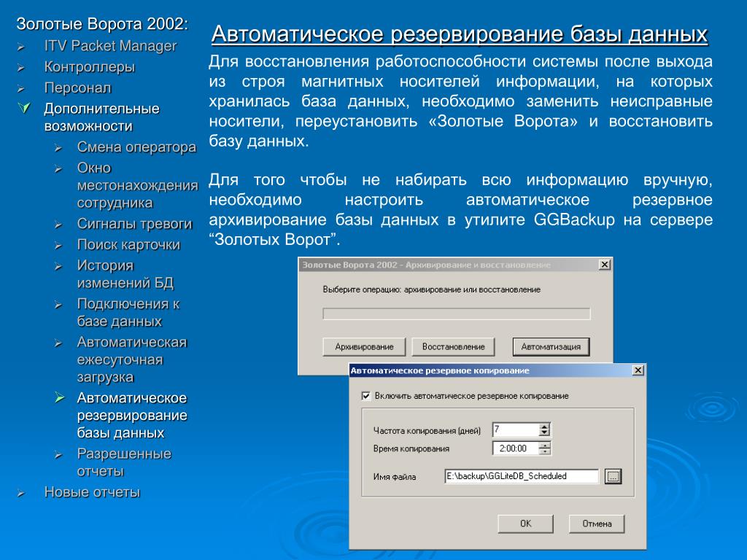The width and height of the screenshot is (747, 560).
Task: Click the slide title Автоматическое резервирование базы данных
Action: pos(460,34)
